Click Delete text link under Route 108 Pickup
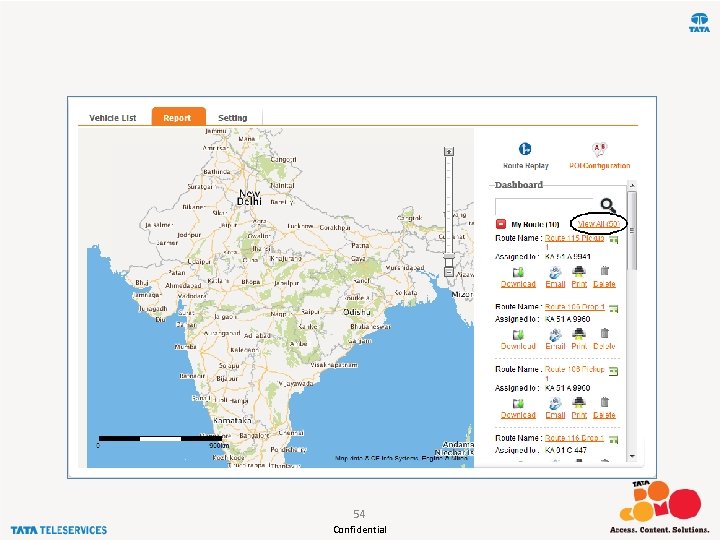The image size is (720, 540). (604, 415)
